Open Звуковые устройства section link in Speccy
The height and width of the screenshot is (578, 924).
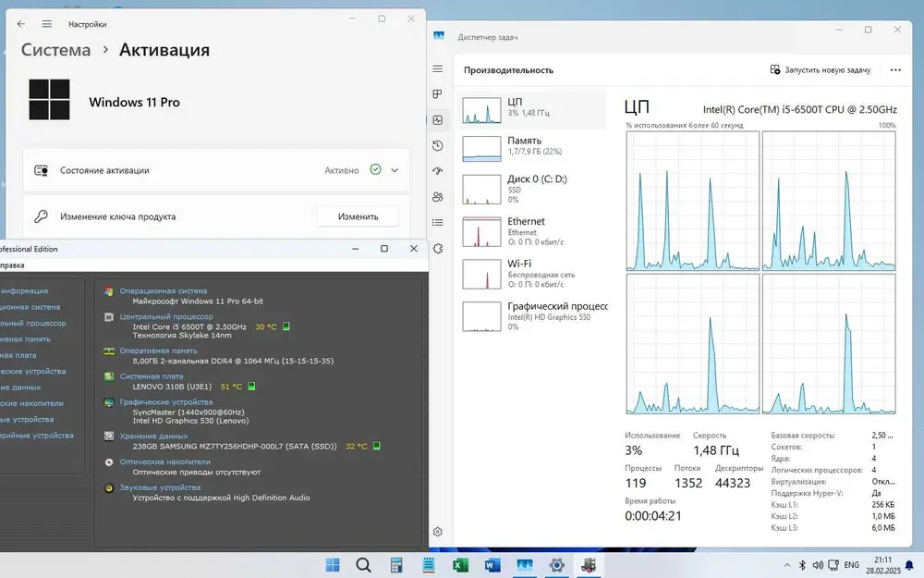pos(160,487)
